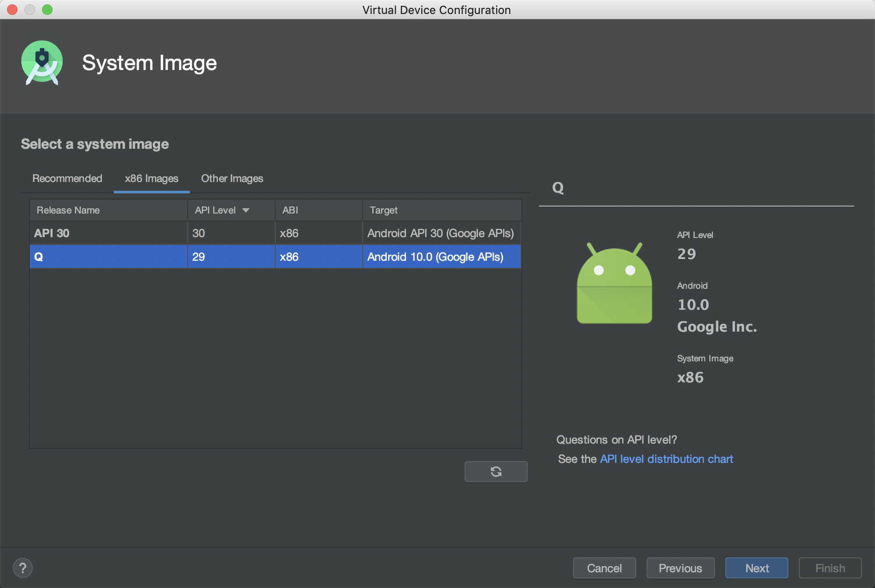The width and height of the screenshot is (875, 588).
Task: Close the window with the red button
Action: (12, 10)
